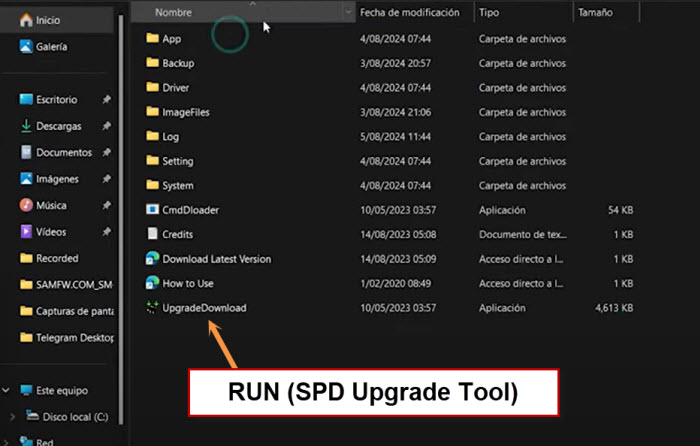Click the Credits text document icon
Image resolution: width=700 pixels, height=446 pixels.
pyautogui.click(x=153, y=234)
